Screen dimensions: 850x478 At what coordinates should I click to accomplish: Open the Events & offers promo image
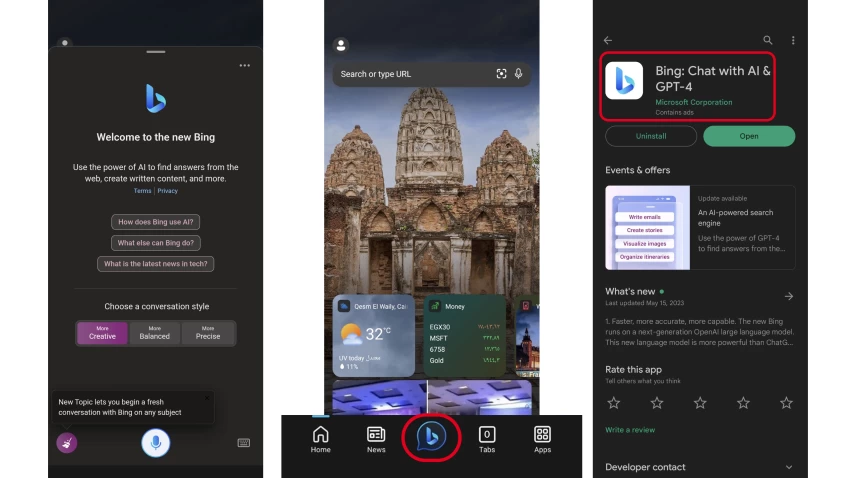pos(648,228)
